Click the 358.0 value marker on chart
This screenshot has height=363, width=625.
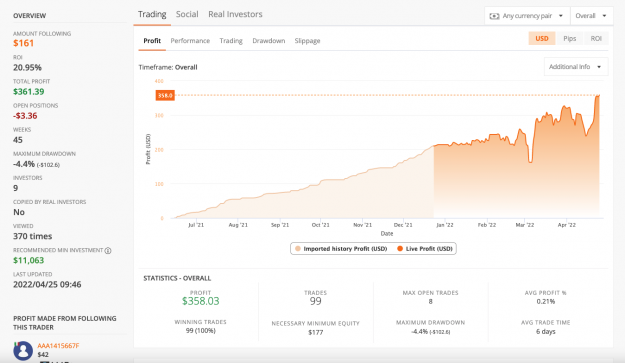coord(165,96)
